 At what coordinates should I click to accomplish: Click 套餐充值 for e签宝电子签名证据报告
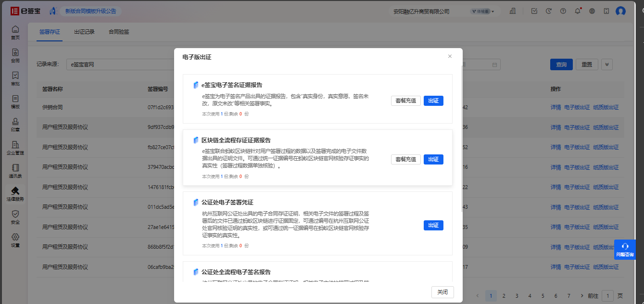tap(406, 101)
